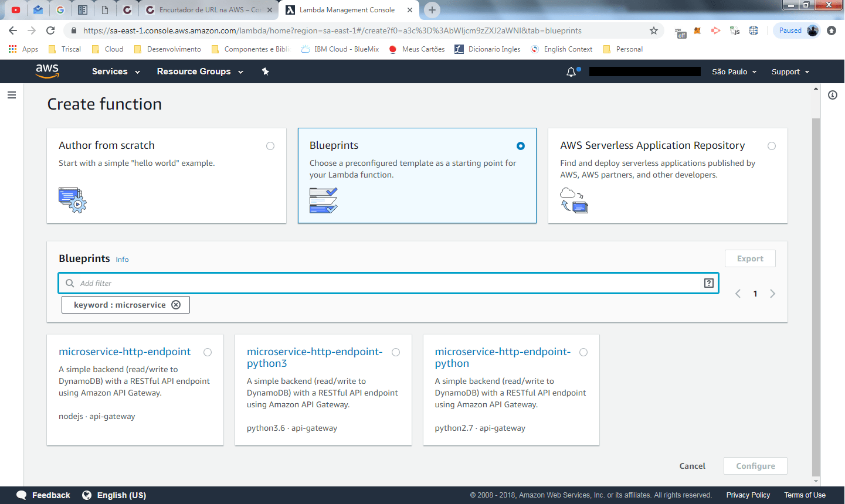Open the microservice-http-endpoint-python3 title link
Image resolution: width=845 pixels, height=504 pixels.
pos(314,357)
